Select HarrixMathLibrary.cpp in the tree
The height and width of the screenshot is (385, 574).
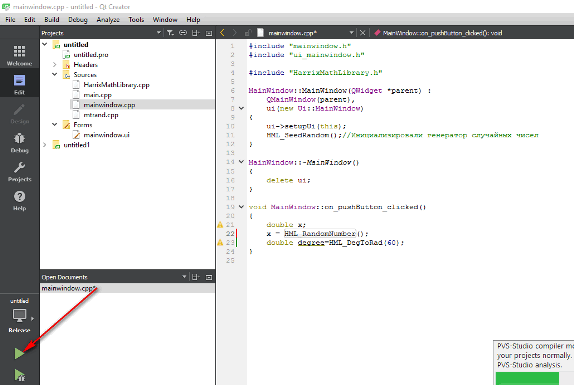(116, 85)
